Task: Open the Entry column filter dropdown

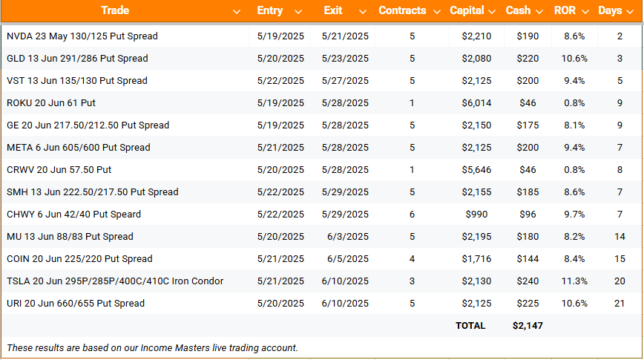Action: [298, 12]
